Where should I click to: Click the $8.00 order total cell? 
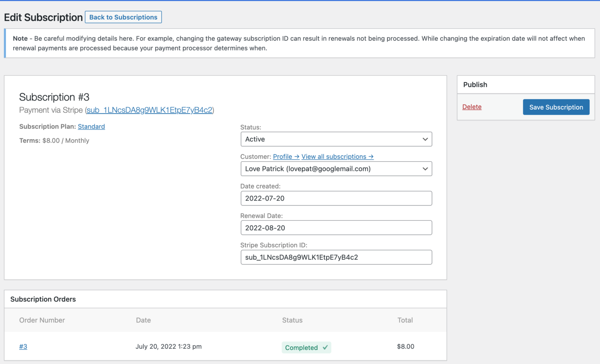tap(406, 346)
